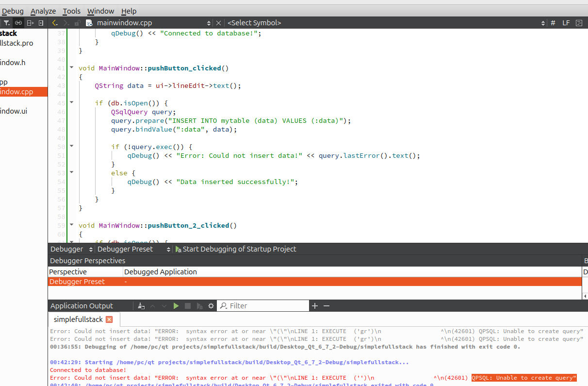Screen dimensions: 588x386
Task: Click the red Stop button in Application Output
Action: pyautogui.click(x=188, y=305)
